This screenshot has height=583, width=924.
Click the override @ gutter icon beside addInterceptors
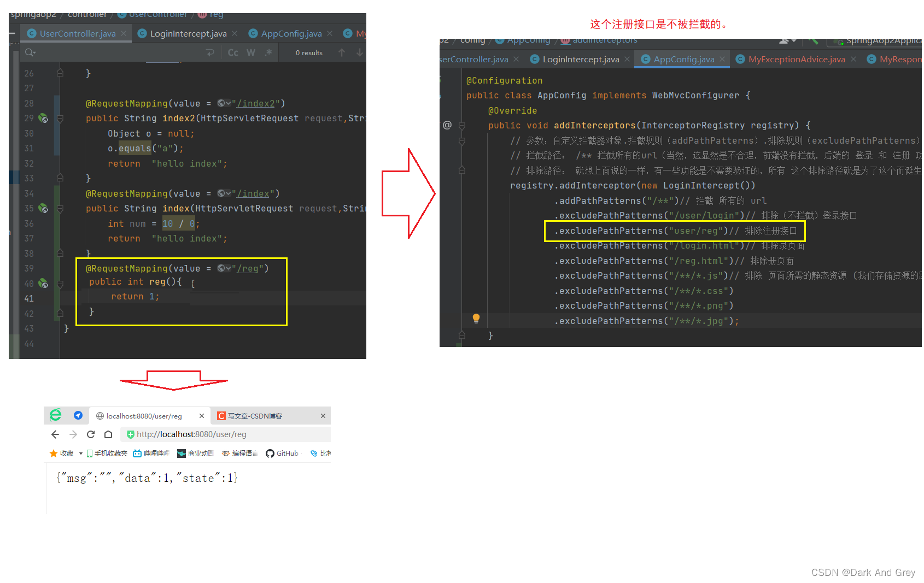[x=447, y=125]
